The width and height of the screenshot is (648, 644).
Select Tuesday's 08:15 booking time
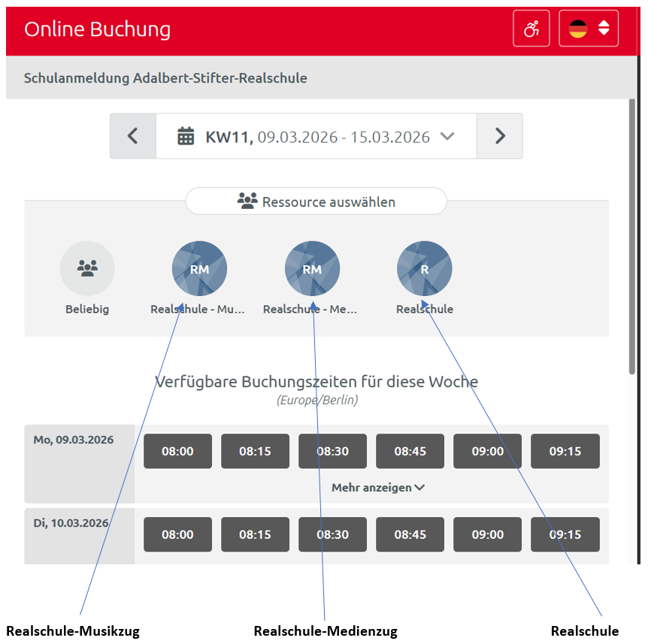coord(255,534)
